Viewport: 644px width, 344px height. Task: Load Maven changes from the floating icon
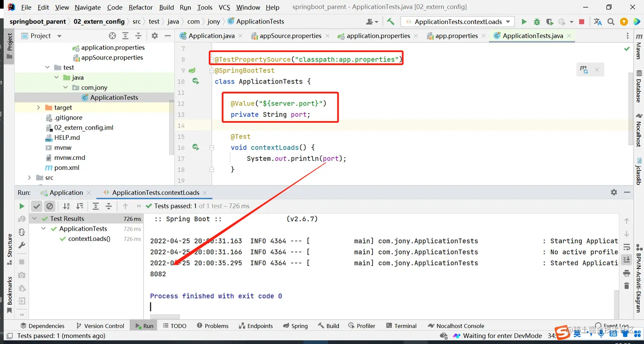point(584,69)
